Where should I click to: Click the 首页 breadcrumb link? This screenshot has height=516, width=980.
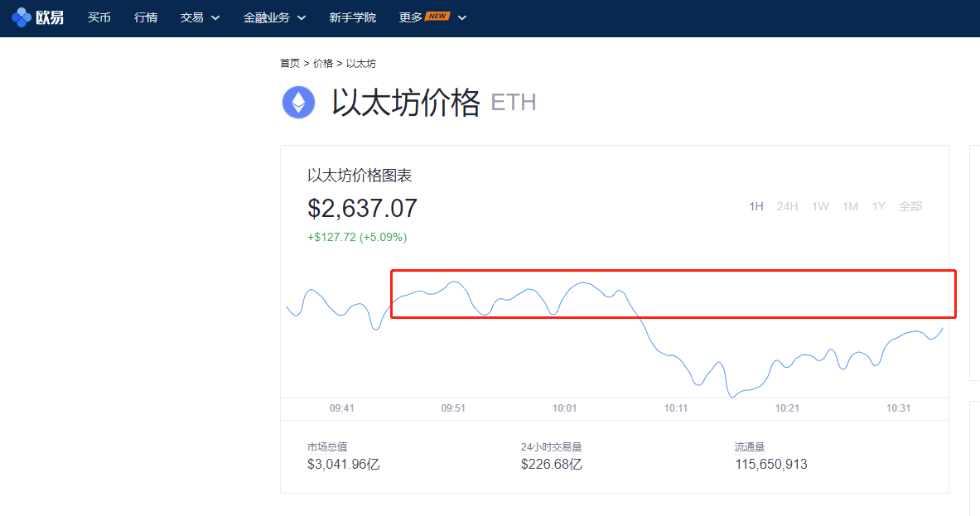[290, 64]
